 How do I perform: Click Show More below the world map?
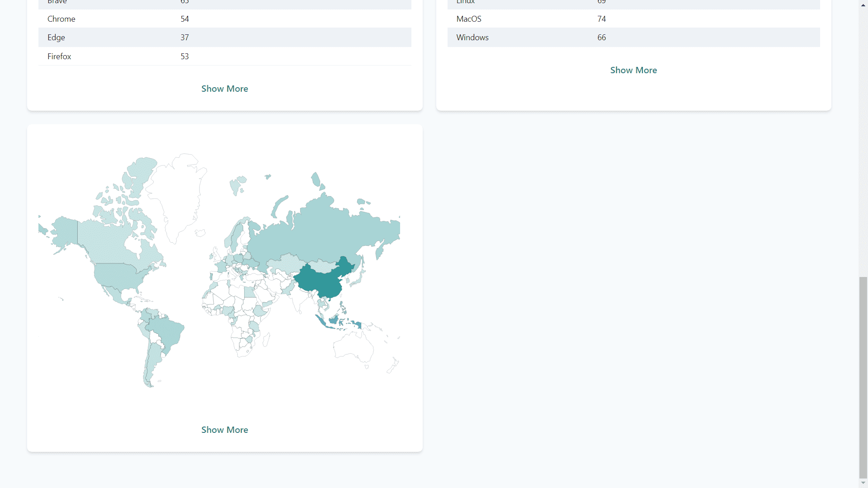pos(225,430)
